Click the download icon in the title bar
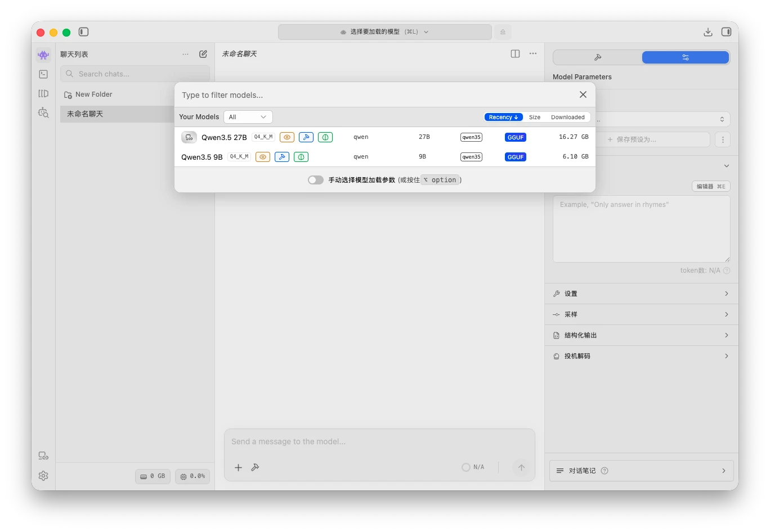770x532 pixels. (x=708, y=32)
